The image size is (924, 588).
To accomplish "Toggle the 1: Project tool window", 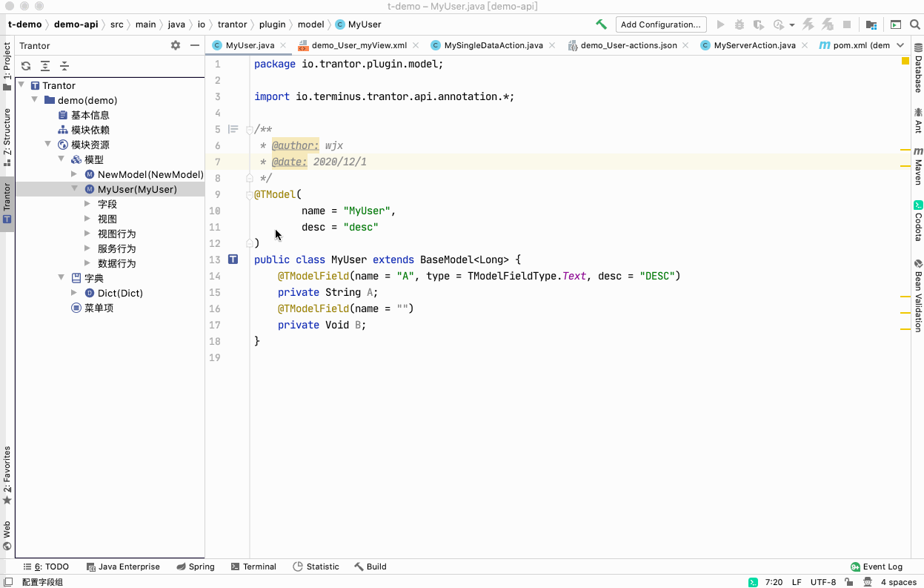I will tap(7, 66).
